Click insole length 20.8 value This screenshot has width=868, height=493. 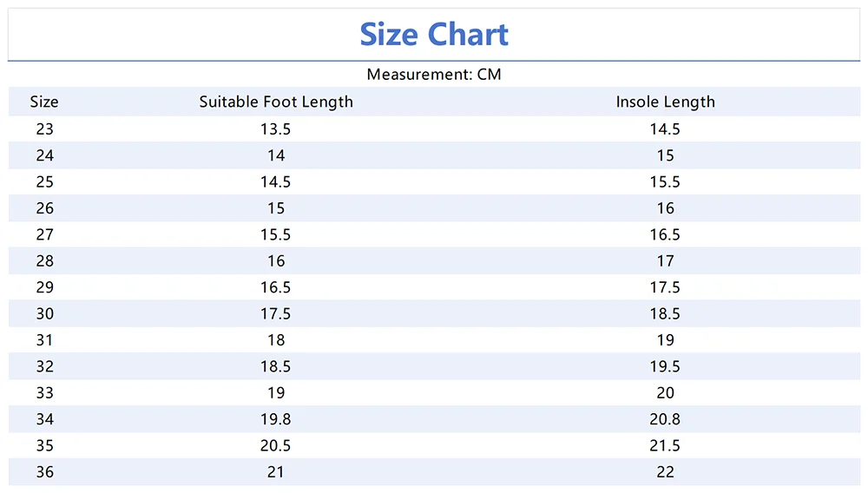665,419
